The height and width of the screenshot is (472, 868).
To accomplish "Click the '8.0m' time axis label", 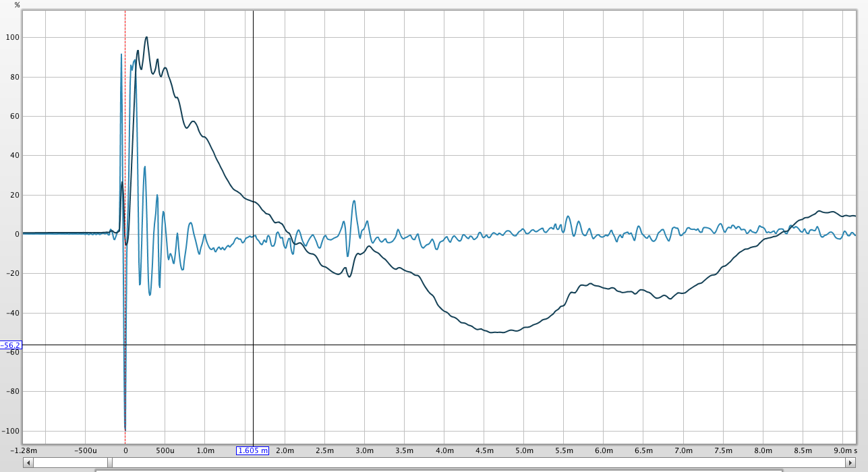I will tap(763, 450).
